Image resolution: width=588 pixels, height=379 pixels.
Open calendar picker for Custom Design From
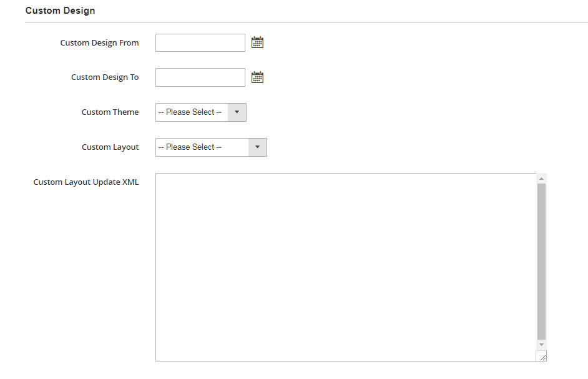pyautogui.click(x=257, y=42)
